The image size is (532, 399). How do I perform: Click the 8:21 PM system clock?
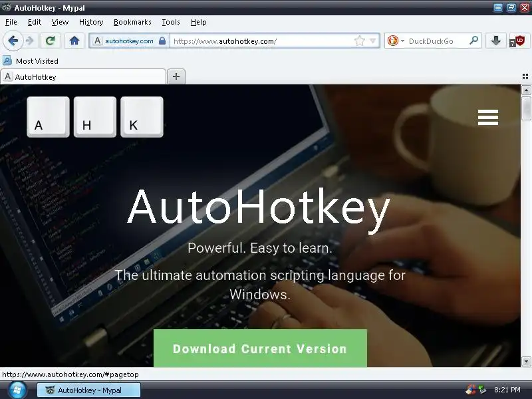tap(507, 390)
